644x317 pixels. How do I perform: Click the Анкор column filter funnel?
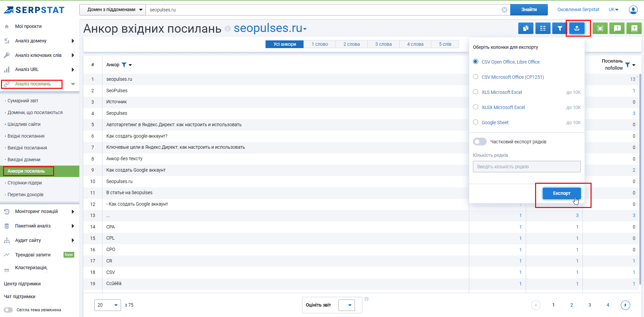tap(124, 65)
